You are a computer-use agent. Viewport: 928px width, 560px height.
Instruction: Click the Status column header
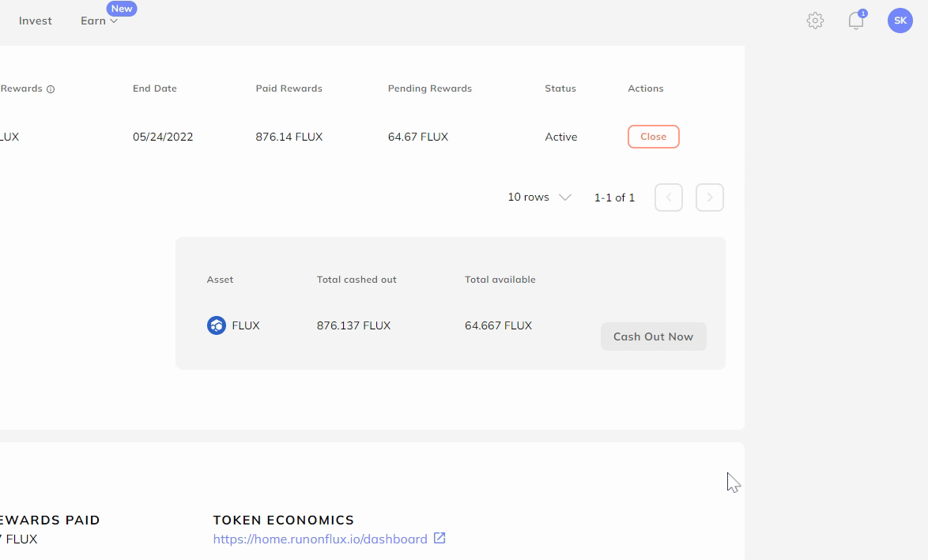coord(560,88)
